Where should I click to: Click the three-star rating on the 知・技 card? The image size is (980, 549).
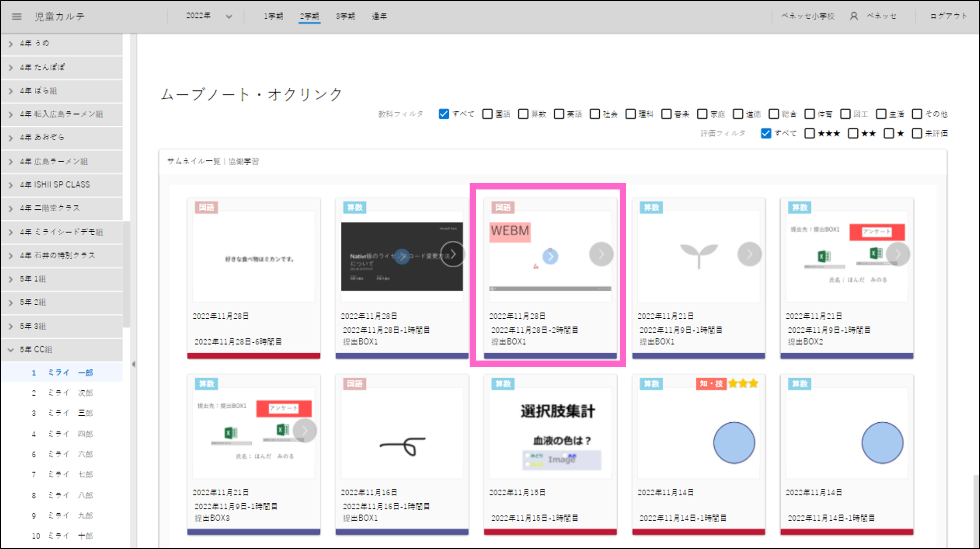(743, 383)
